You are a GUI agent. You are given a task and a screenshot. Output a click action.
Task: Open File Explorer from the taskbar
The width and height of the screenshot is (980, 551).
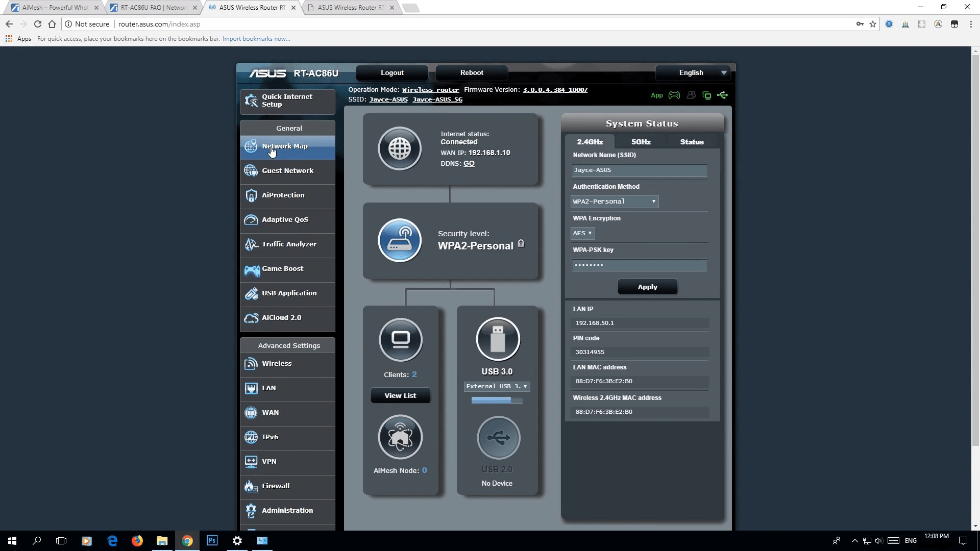162,541
